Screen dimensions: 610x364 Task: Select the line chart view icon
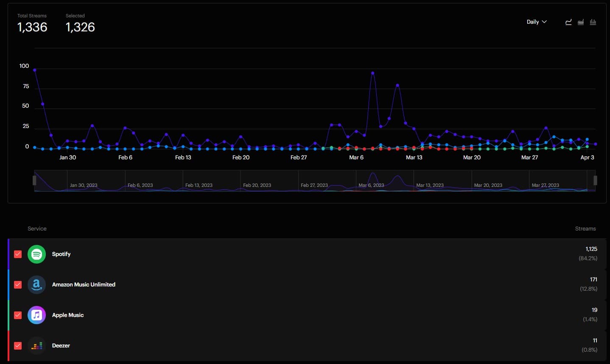568,22
